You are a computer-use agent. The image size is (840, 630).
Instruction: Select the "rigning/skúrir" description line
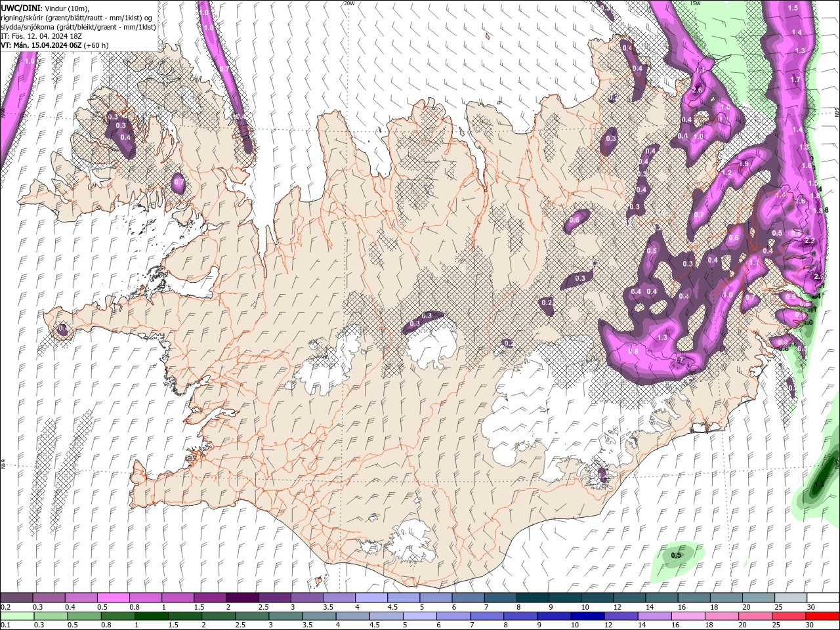pos(77,18)
